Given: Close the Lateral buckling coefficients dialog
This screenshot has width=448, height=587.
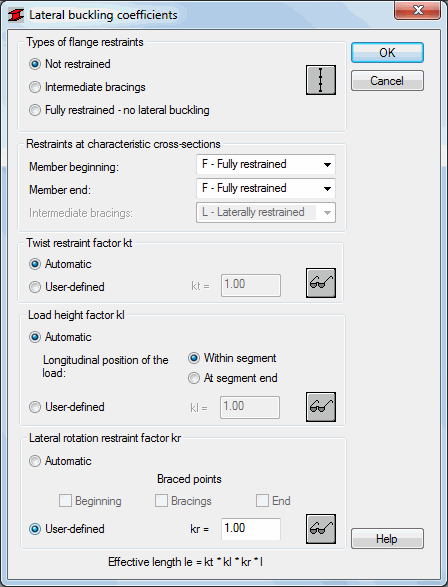Looking at the screenshot, I should [x=418, y=10].
